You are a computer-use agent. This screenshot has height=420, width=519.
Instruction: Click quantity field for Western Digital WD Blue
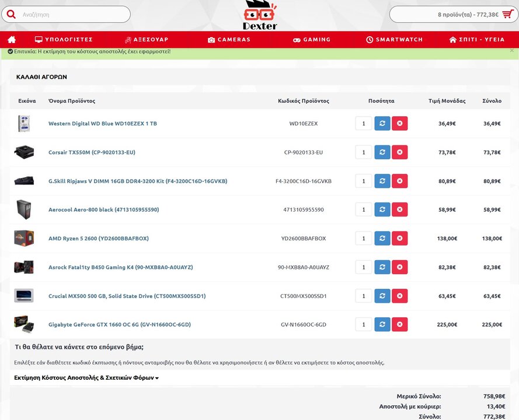click(364, 123)
